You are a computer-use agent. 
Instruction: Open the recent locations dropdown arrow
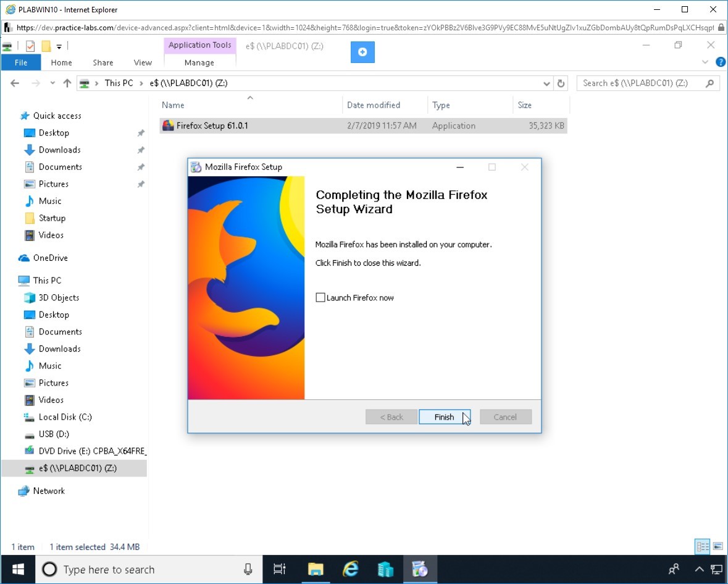click(52, 83)
